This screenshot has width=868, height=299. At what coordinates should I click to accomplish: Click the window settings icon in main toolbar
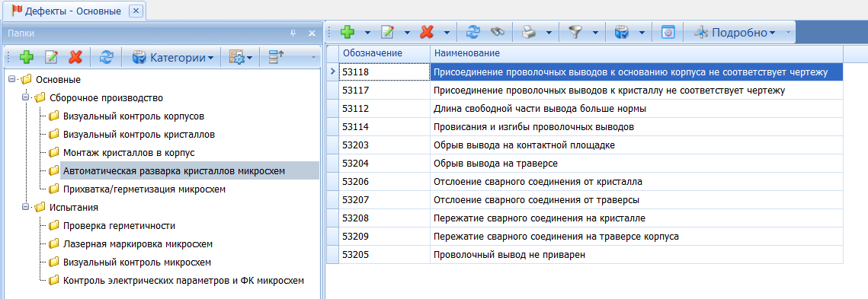coord(668,33)
